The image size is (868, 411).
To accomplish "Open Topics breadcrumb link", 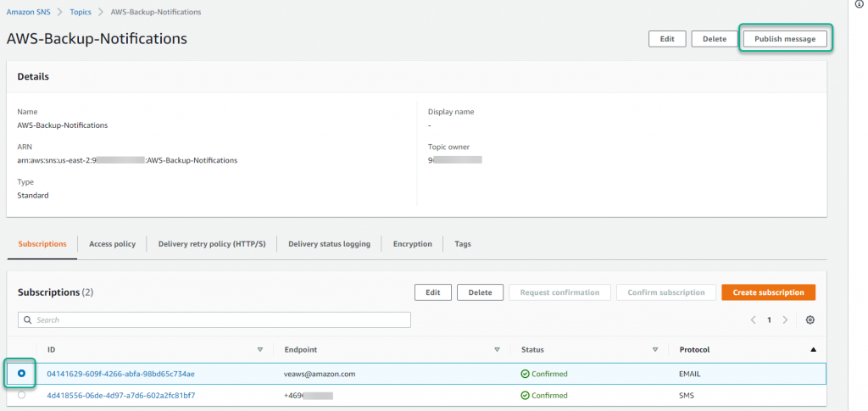I will tap(81, 12).
